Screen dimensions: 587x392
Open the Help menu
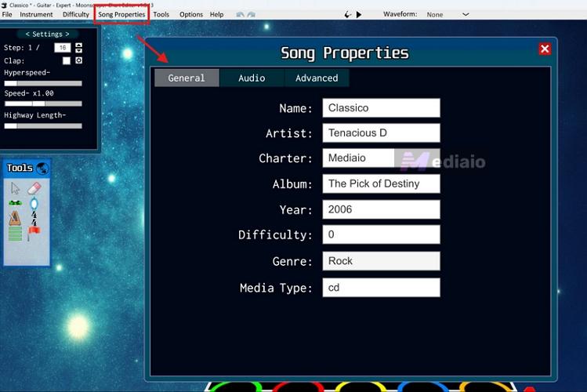click(216, 15)
